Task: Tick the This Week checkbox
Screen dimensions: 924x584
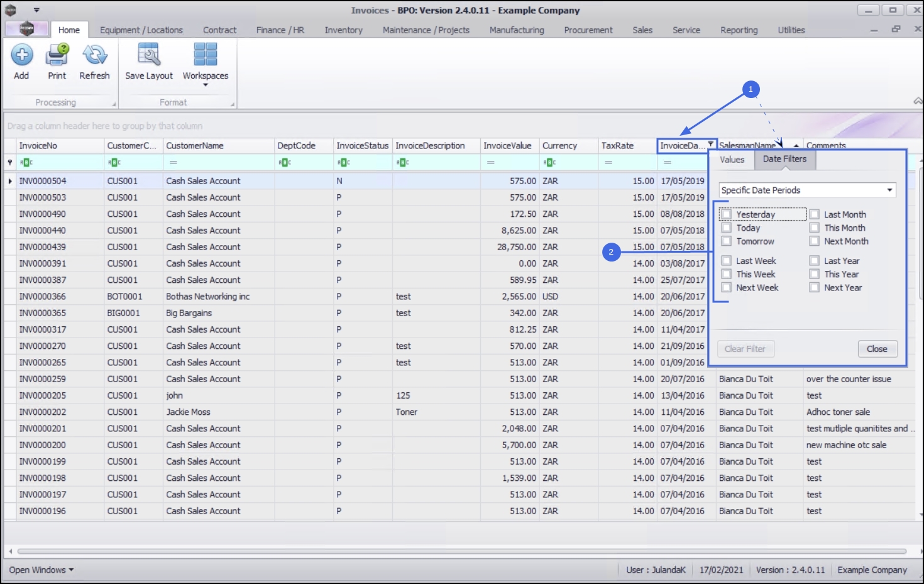Action: 727,274
